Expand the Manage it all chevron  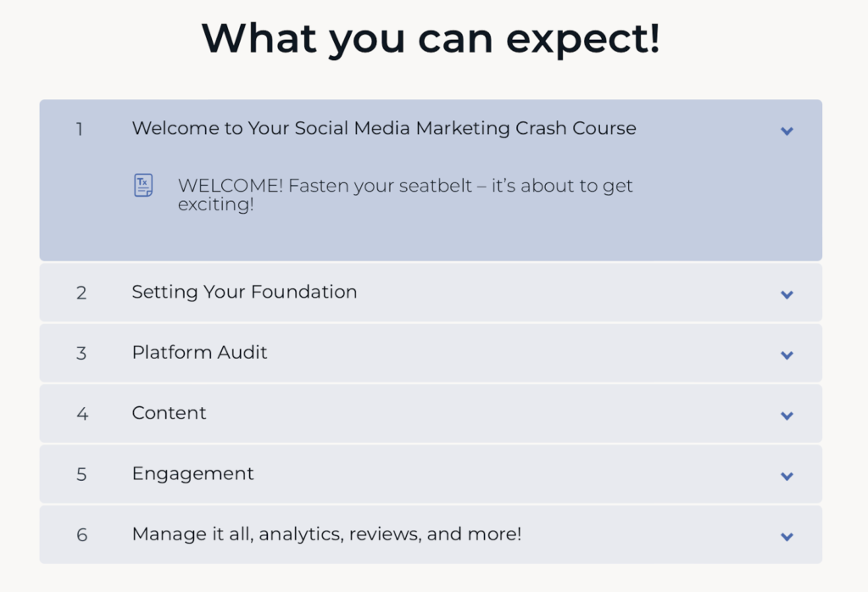(x=787, y=537)
